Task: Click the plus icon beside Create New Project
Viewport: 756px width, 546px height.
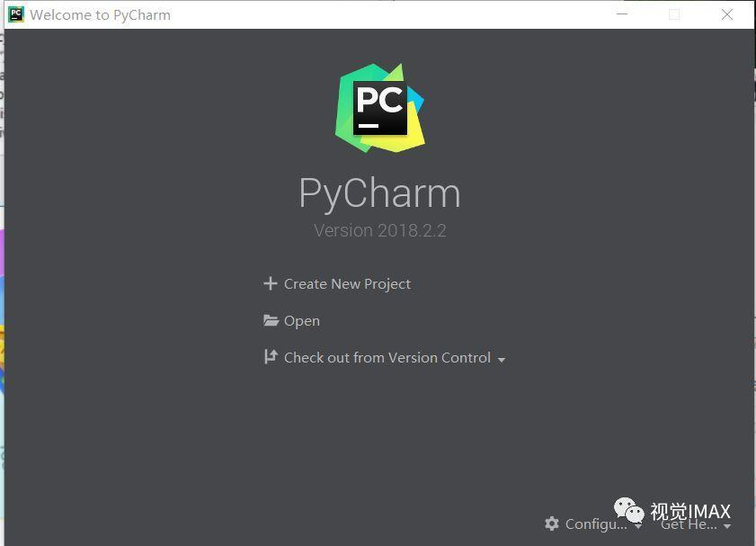Action: pos(271,283)
